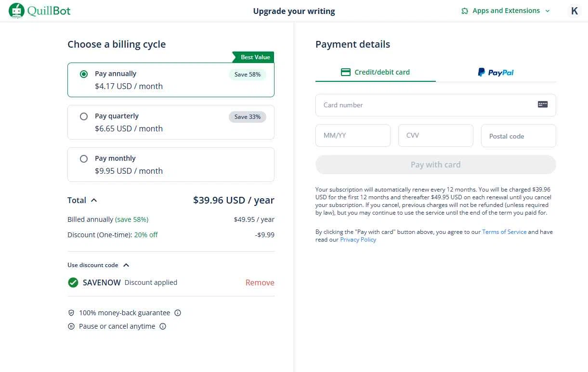Click the info icon beside money-back guarantee
The width and height of the screenshot is (588, 372).
(x=178, y=313)
